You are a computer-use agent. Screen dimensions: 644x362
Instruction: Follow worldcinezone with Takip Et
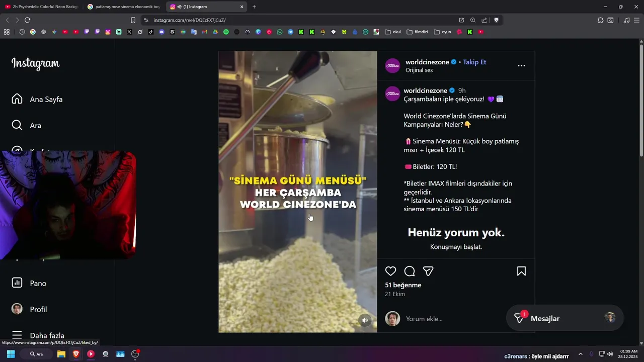point(474,62)
